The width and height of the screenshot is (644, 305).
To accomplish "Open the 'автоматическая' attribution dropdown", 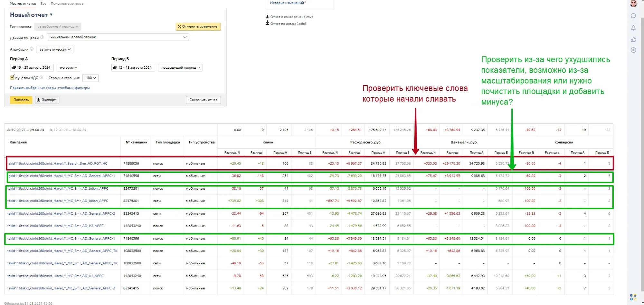I will [55, 49].
